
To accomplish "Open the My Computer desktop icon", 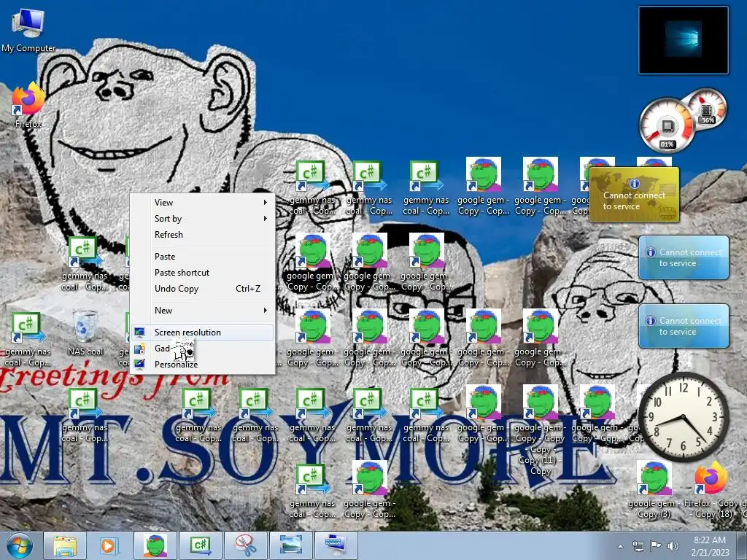I will pos(28,29).
